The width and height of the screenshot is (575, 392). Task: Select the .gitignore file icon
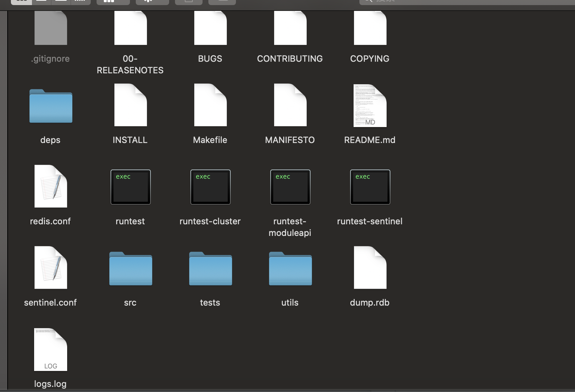click(x=51, y=28)
